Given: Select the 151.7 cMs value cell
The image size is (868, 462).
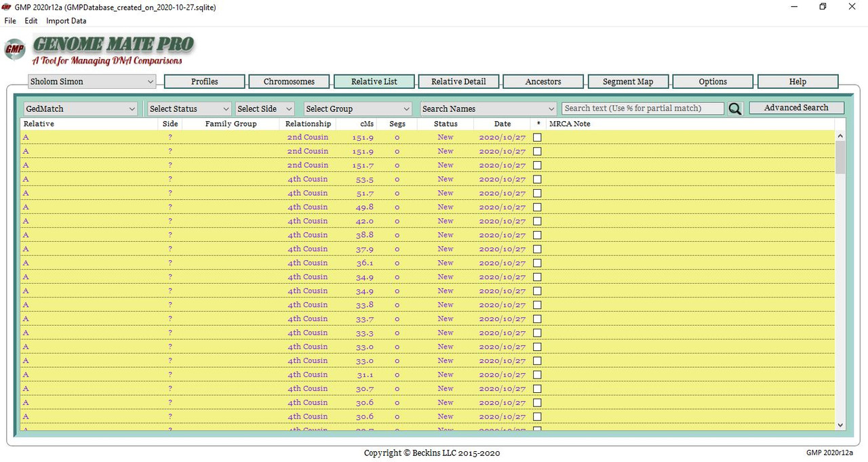Looking at the screenshot, I should (363, 165).
